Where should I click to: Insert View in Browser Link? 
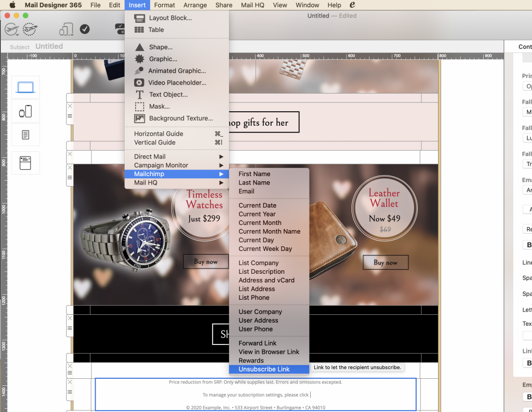click(269, 352)
